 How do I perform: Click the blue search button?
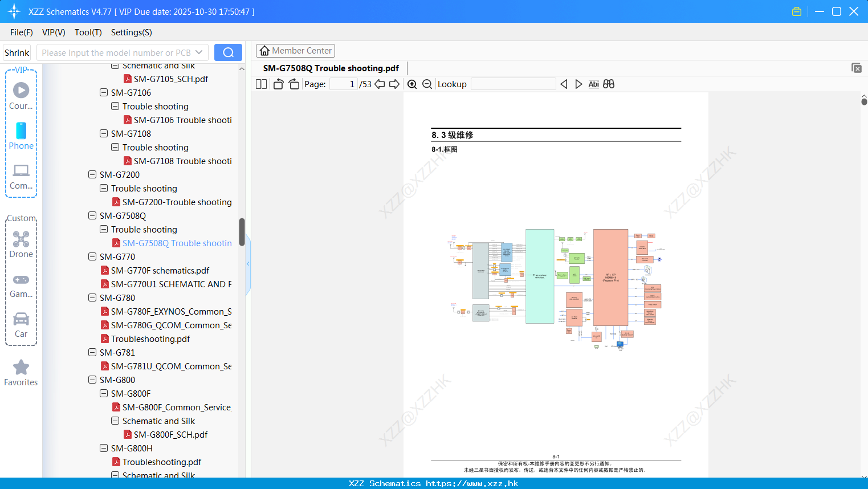(x=228, y=52)
